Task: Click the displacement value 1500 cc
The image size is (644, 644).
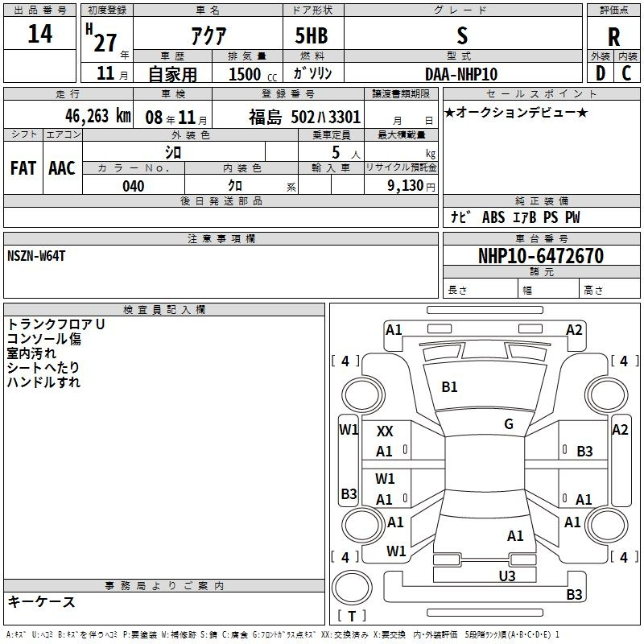Action: [x=253, y=74]
